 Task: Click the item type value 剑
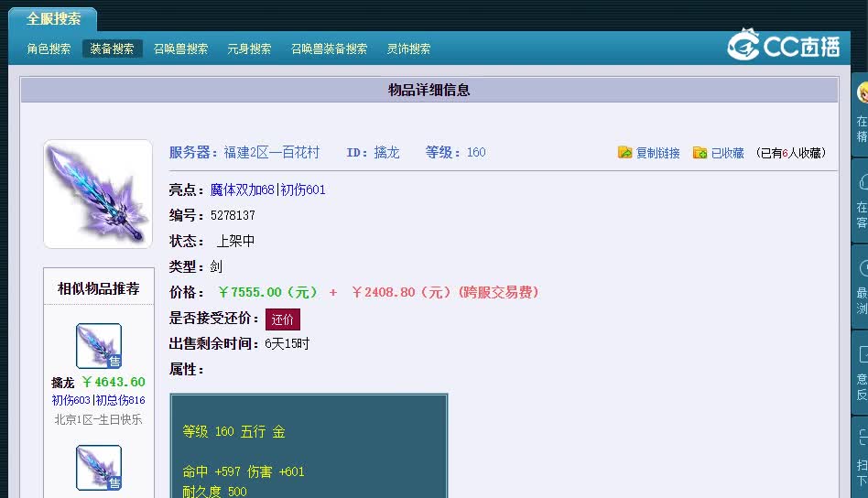tap(216, 266)
